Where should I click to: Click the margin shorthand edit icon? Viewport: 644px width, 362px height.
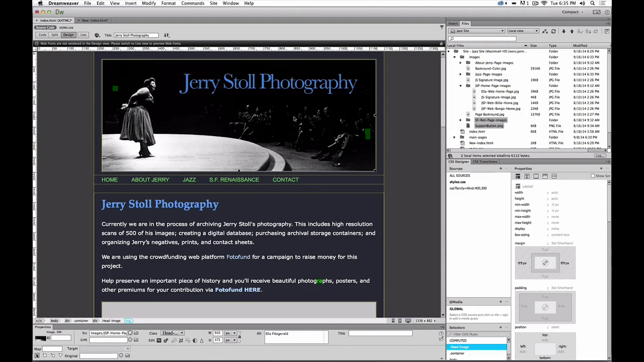(545, 263)
